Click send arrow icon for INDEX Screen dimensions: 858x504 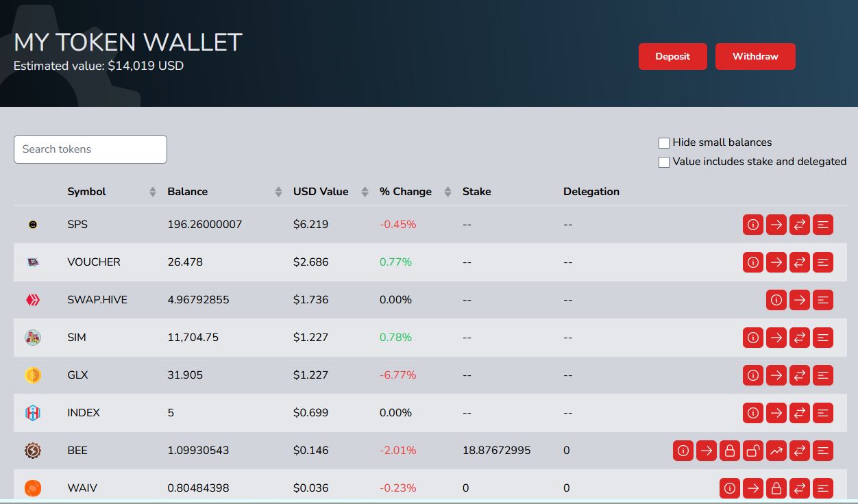pos(776,413)
